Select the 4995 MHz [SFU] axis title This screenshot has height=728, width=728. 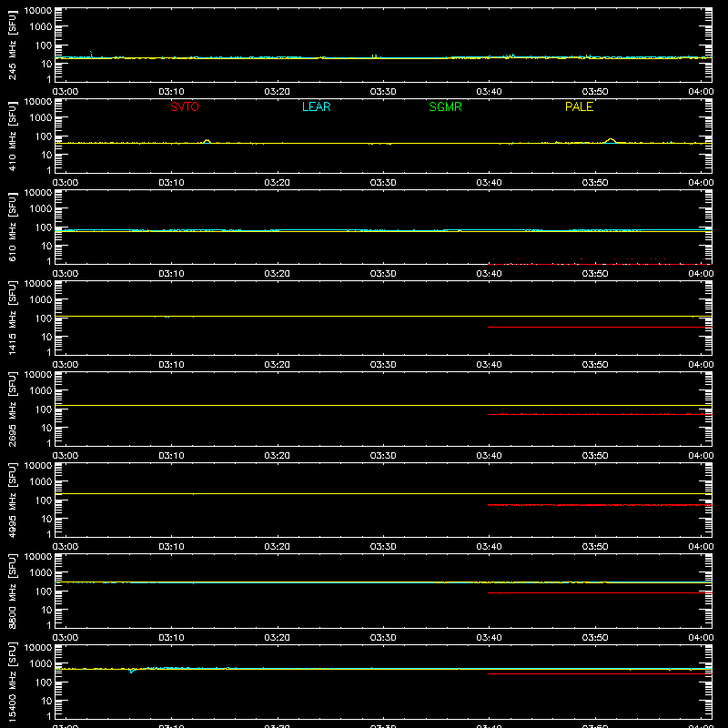pyautogui.click(x=13, y=500)
